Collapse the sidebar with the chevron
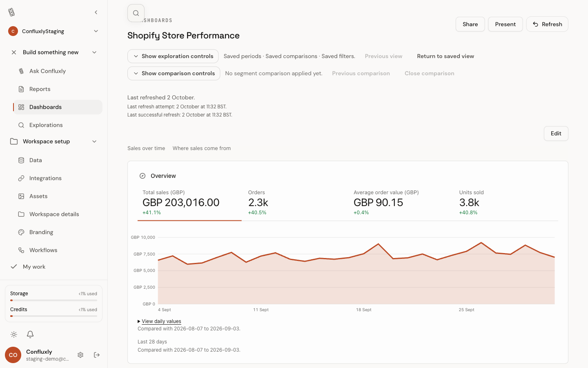This screenshot has width=588, height=368. 96,12
